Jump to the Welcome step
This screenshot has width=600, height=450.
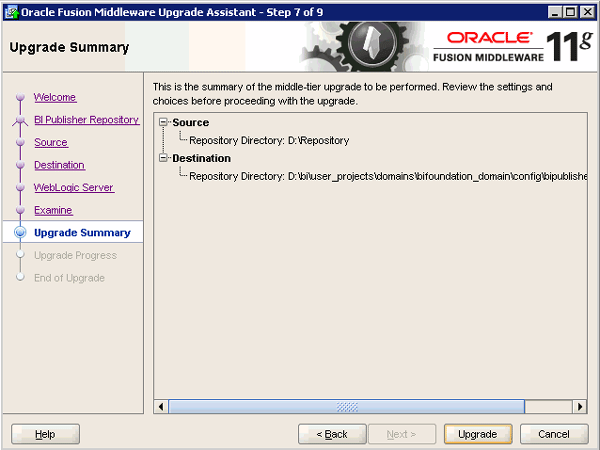pyautogui.click(x=55, y=97)
